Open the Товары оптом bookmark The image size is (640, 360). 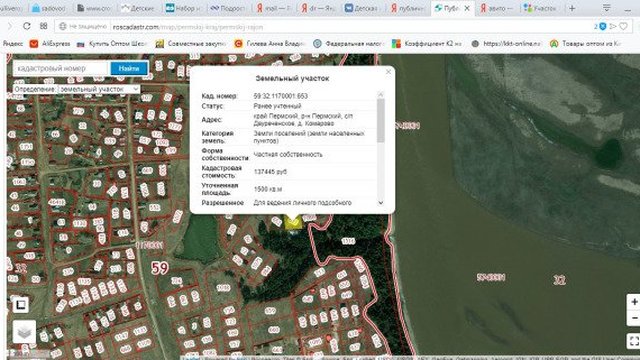tap(586, 44)
